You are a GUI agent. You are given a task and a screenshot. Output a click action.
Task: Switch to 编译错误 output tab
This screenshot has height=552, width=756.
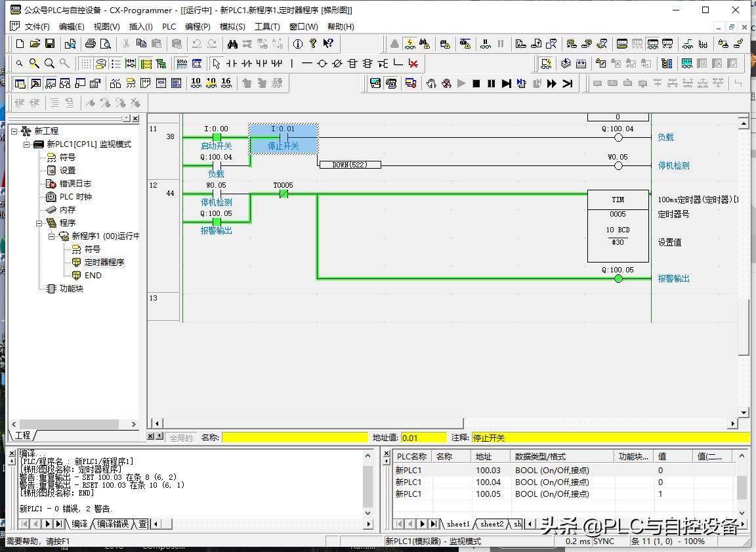113,524
